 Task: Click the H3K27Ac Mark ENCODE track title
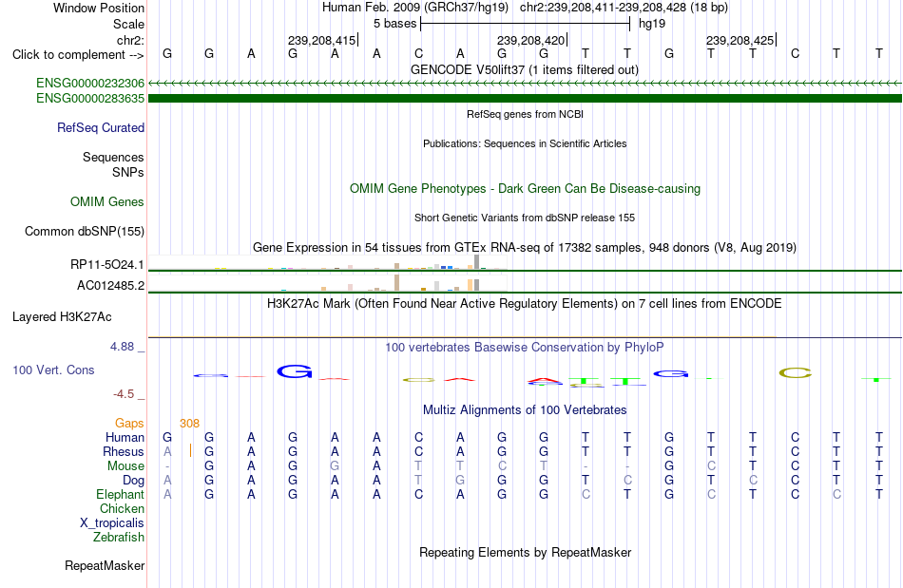coord(525,304)
